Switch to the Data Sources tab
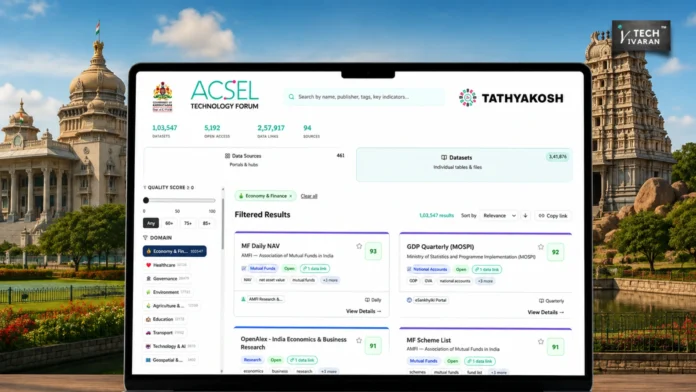This screenshot has width=696, height=392. (244, 164)
